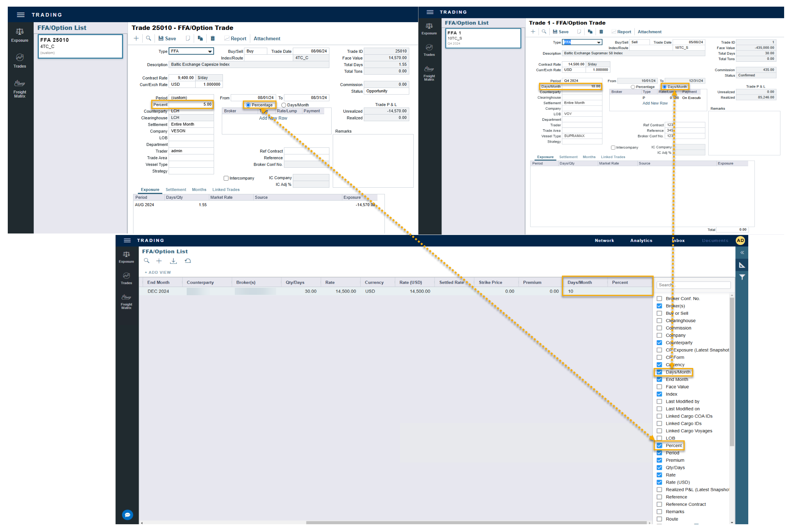This screenshot has width=793, height=532.
Task: Switch to the Months tab in Trade 25010
Action: pyautogui.click(x=199, y=190)
